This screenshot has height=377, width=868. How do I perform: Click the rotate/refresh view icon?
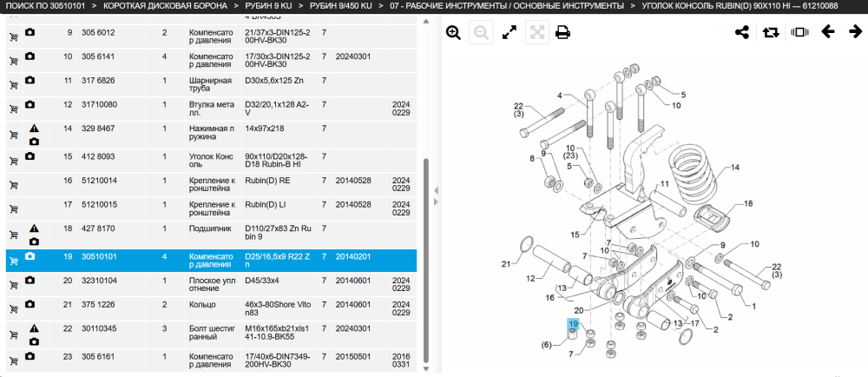[x=770, y=33]
